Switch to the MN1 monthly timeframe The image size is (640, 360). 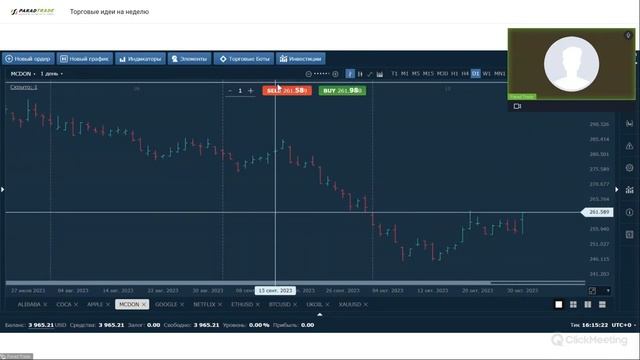[x=500, y=74]
